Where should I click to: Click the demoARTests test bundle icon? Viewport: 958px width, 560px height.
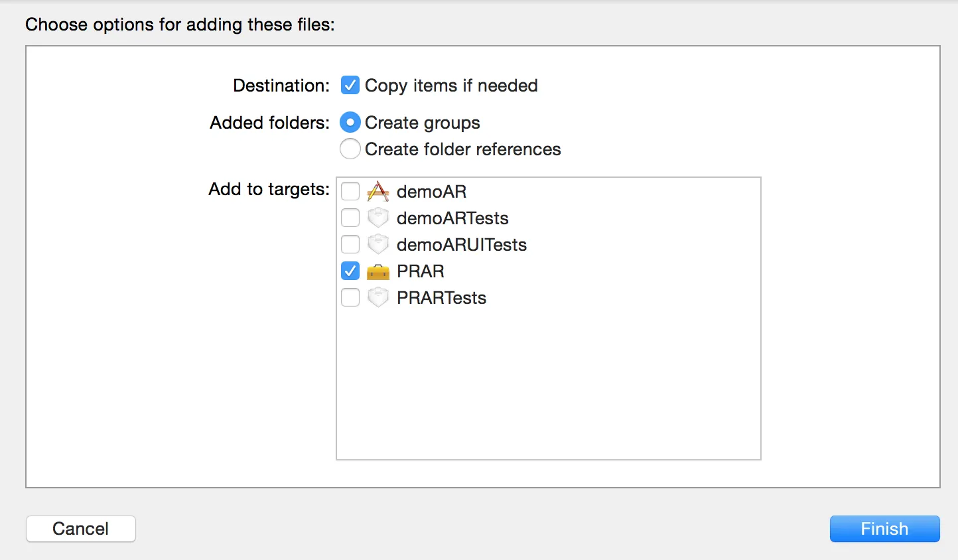coord(377,218)
